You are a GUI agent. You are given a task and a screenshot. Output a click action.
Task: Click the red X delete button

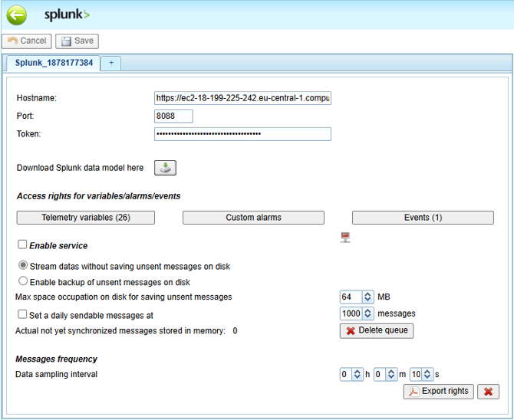(488, 392)
